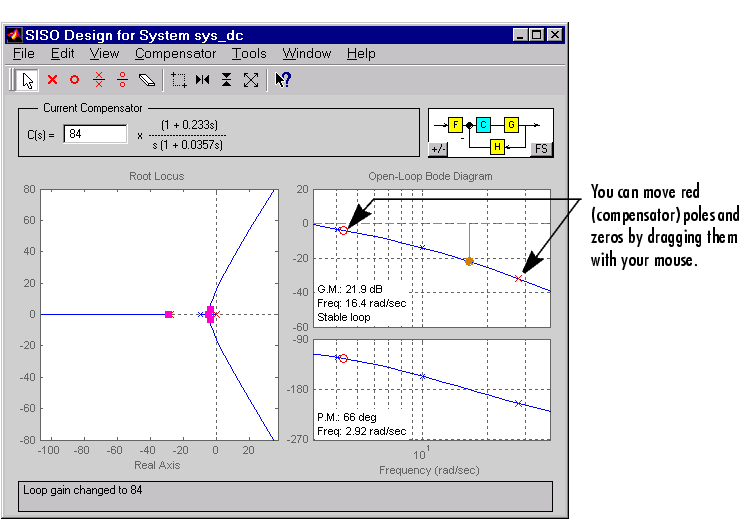This screenshot has width=750, height=521.
Task: Select the add complex pole tool
Action: pyautogui.click(x=98, y=79)
